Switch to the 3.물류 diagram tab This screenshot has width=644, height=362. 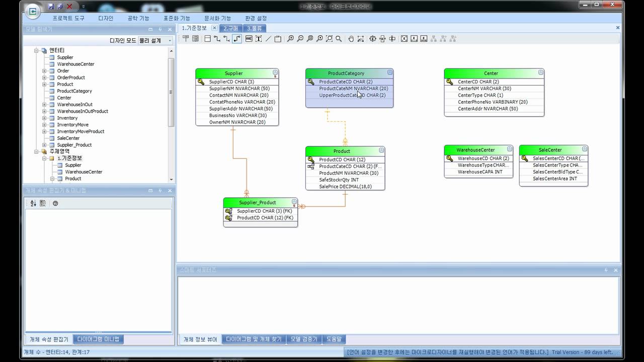[256, 28]
